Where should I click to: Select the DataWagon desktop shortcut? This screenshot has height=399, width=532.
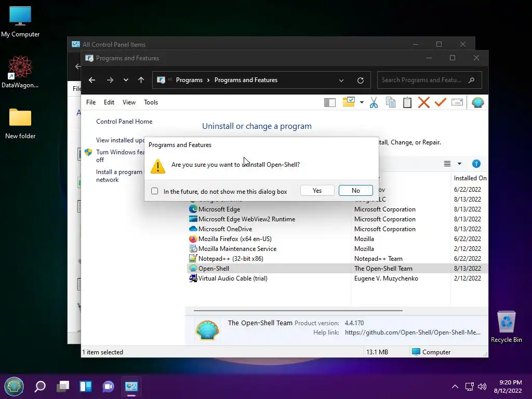[20, 72]
